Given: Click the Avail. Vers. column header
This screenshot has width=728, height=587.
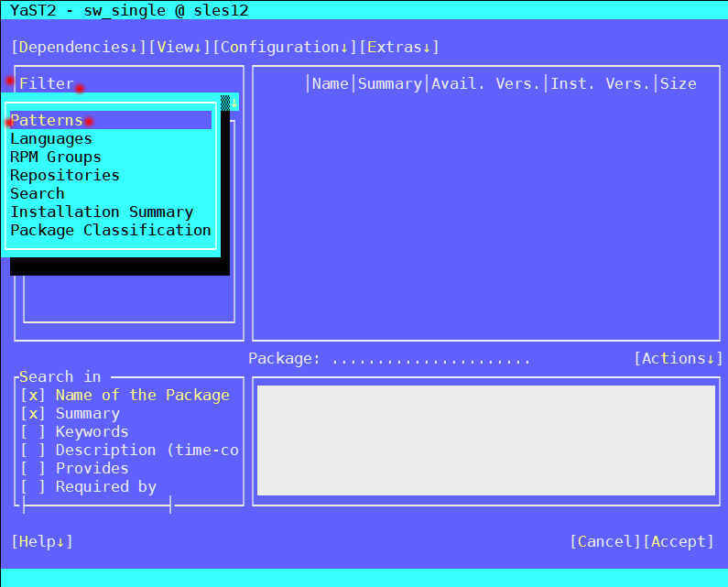Looking at the screenshot, I should point(485,83).
